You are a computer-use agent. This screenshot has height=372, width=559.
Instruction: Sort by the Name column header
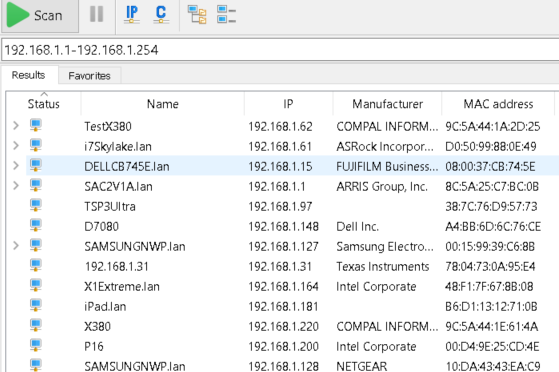pyautogui.click(x=163, y=104)
